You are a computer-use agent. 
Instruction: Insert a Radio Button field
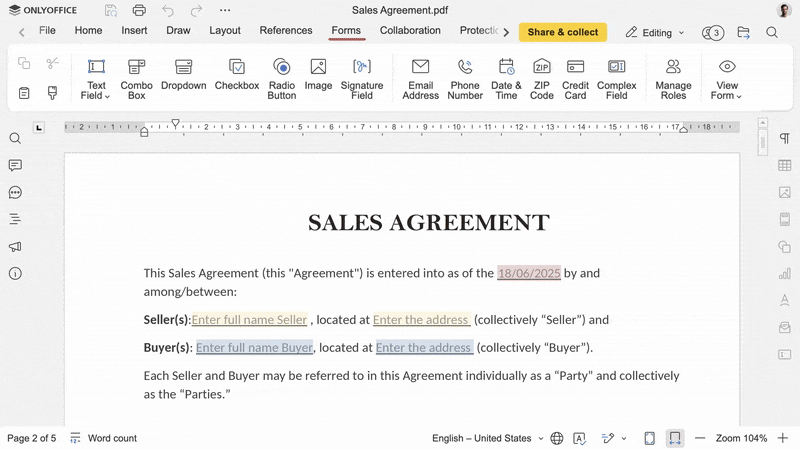coord(282,78)
